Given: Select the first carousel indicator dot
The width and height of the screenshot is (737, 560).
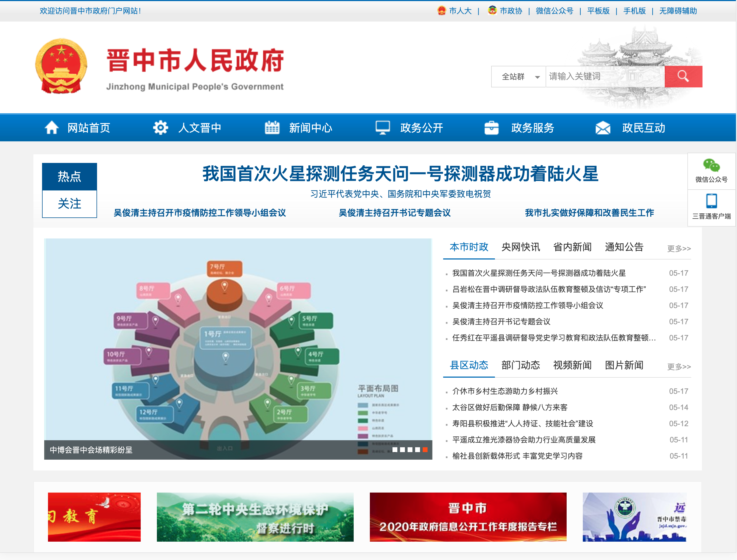Looking at the screenshot, I should coord(395,450).
